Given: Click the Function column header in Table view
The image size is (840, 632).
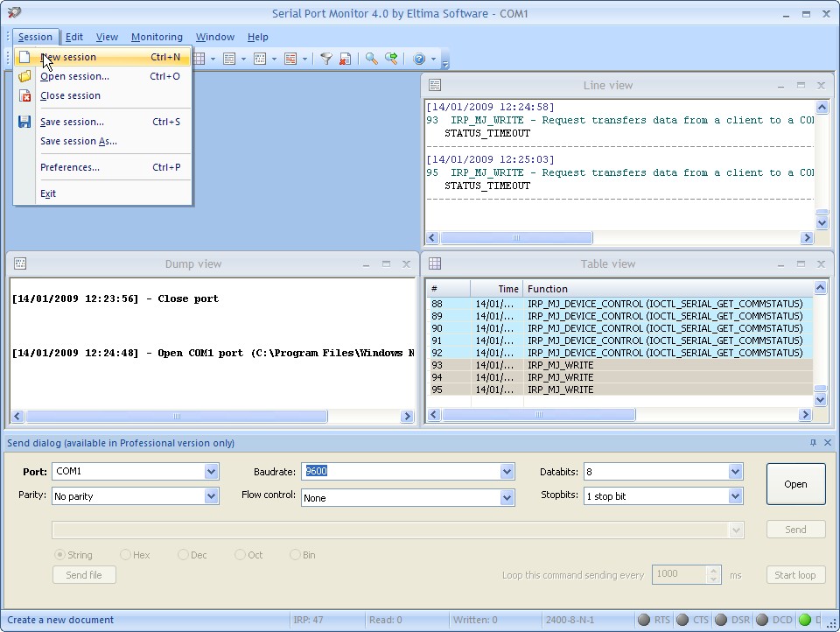Looking at the screenshot, I should point(668,289).
